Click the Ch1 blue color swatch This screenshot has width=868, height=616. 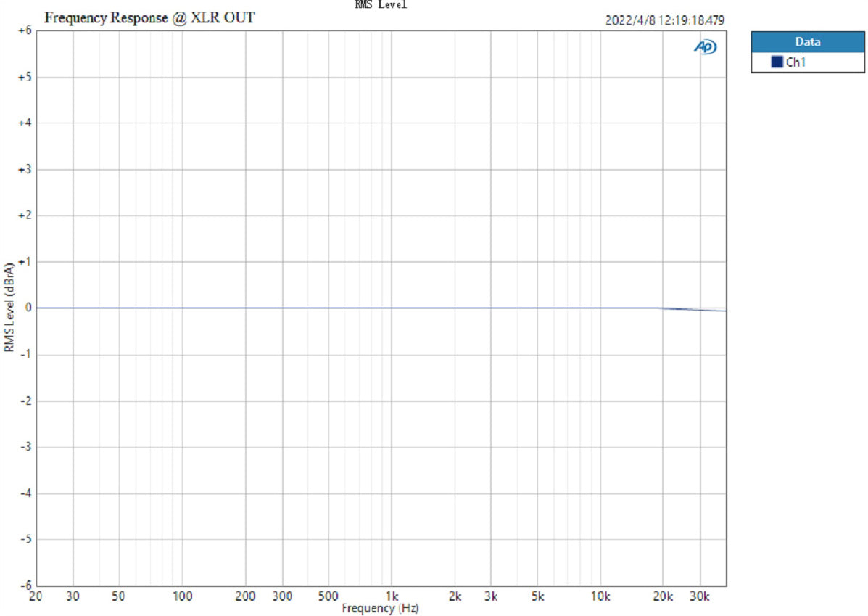pyautogui.click(x=777, y=62)
